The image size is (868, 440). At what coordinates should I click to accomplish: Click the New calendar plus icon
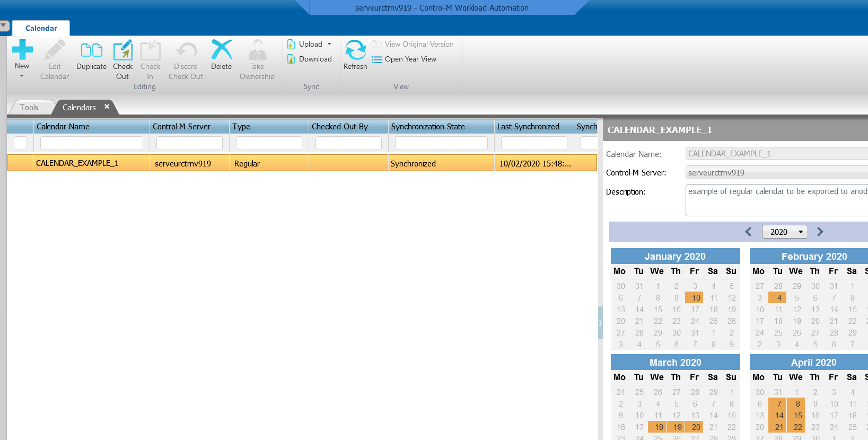(x=22, y=50)
